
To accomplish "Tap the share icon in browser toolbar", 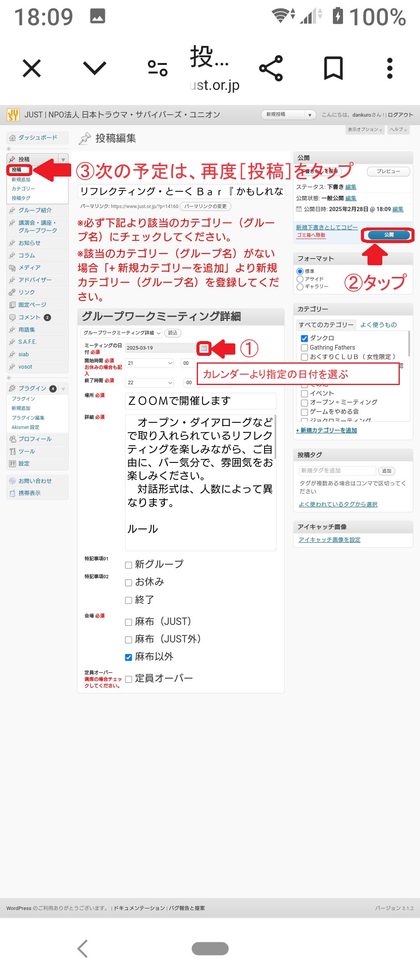I will click(x=271, y=68).
